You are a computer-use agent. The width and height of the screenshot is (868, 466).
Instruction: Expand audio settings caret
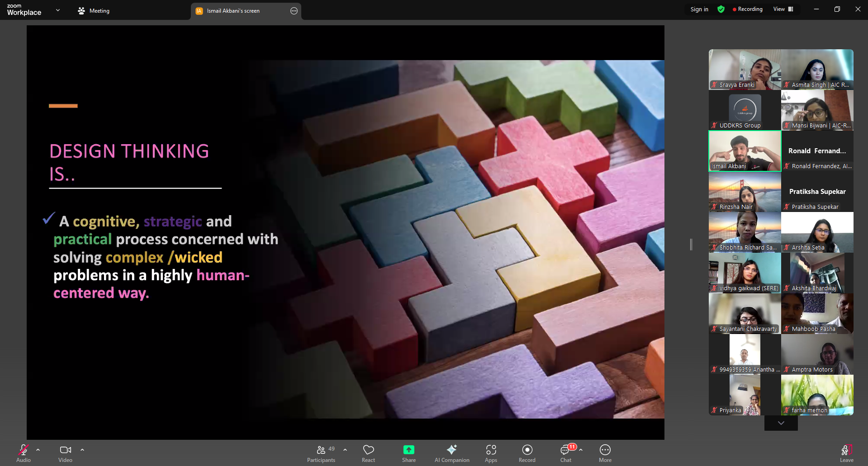(38, 450)
